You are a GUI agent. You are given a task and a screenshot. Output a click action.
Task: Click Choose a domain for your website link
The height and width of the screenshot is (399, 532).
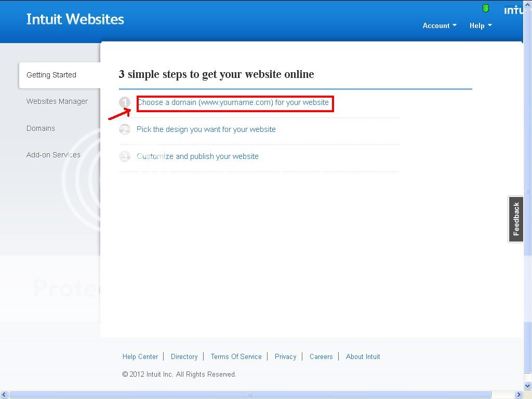click(x=233, y=102)
